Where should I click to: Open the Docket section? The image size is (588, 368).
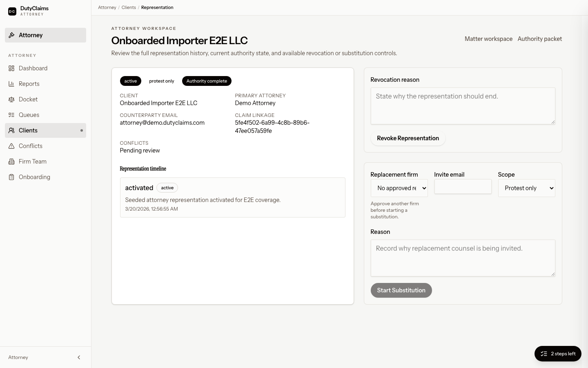45,99
